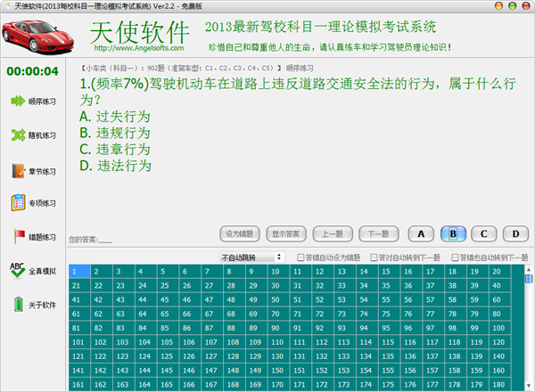Image resolution: width=535 pixels, height=392 pixels.
Task: Click question grid scrollbar up arrow
Action: point(529,269)
